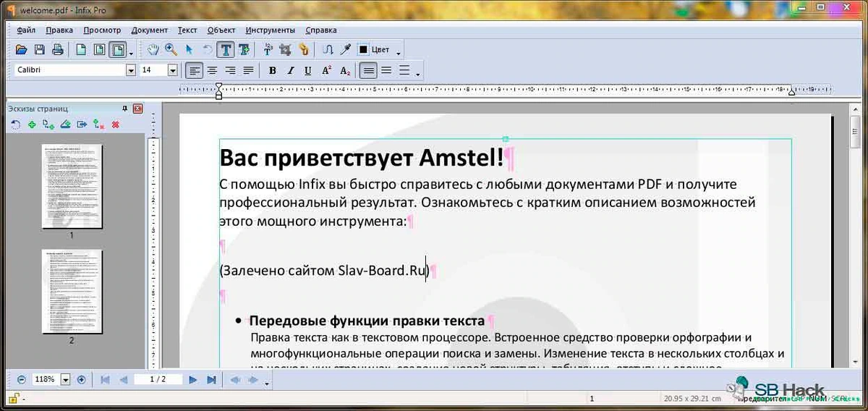
Task: Select the second page layout view icon
Action: (x=100, y=50)
